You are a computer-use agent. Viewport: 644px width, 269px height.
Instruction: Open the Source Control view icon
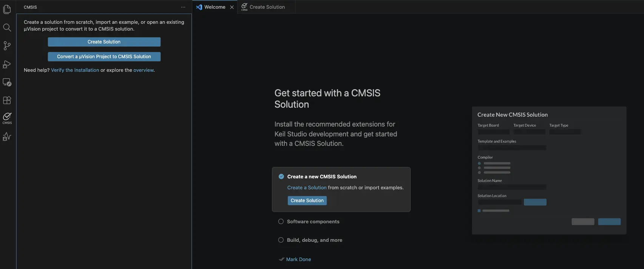point(7,46)
